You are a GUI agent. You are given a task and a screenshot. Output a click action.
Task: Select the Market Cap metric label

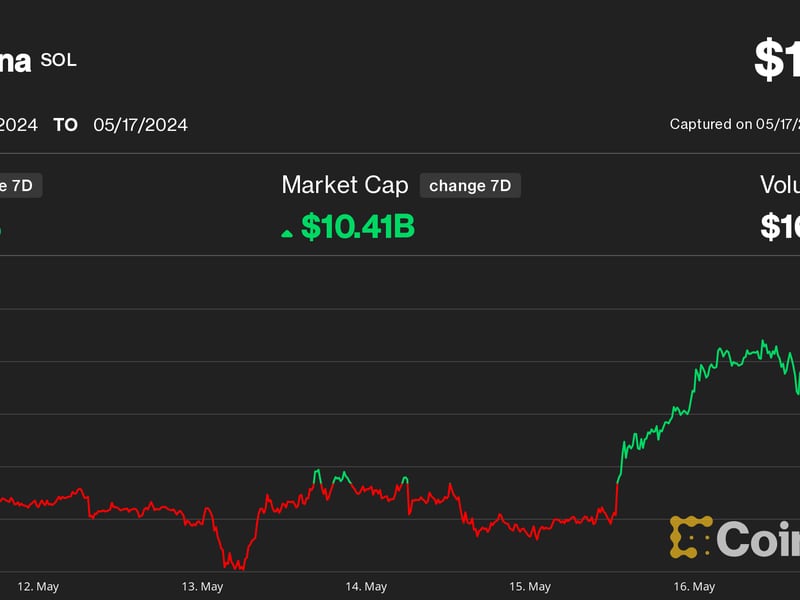(x=345, y=185)
